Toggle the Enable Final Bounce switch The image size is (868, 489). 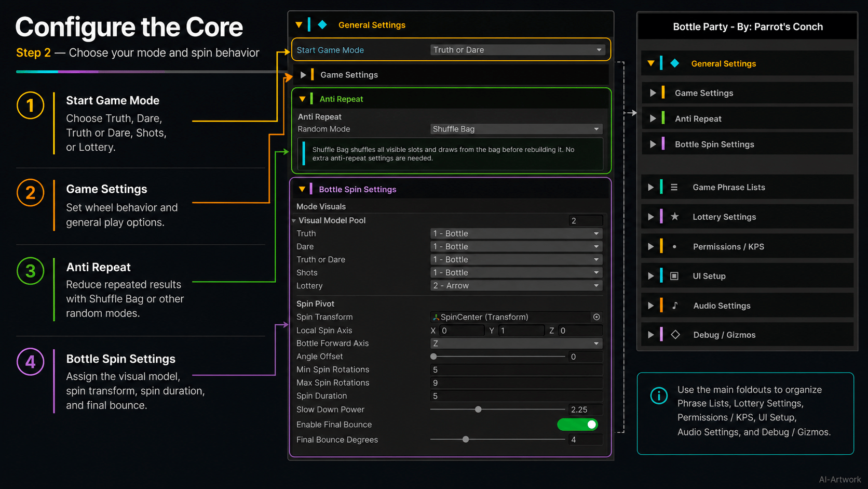[577, 425]
